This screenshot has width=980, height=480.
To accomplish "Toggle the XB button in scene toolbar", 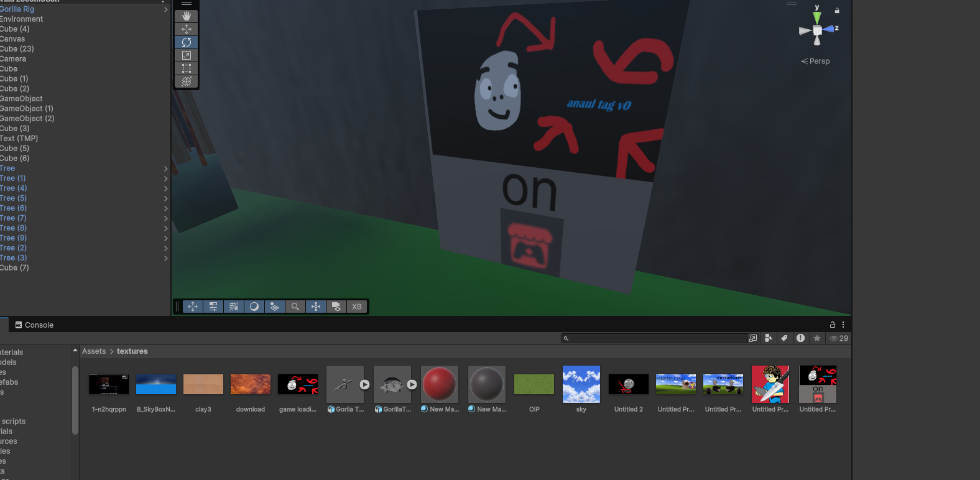I will (x=357, y=307).
